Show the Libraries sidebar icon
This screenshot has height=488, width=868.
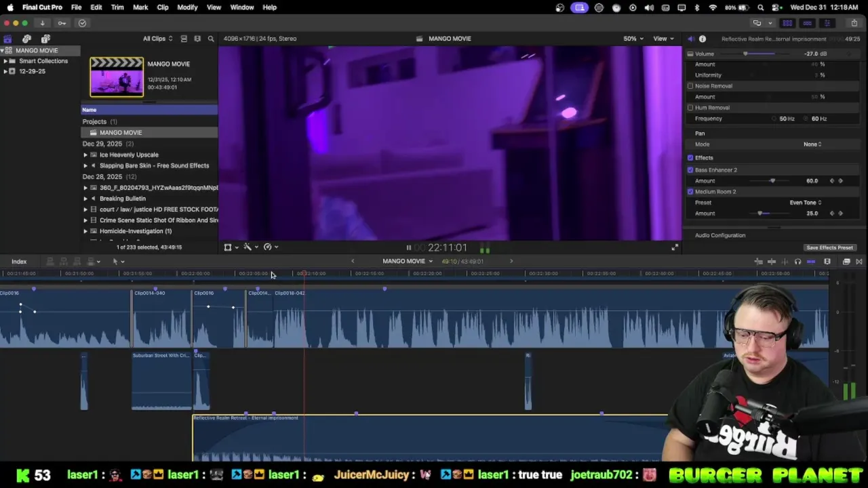7,39
